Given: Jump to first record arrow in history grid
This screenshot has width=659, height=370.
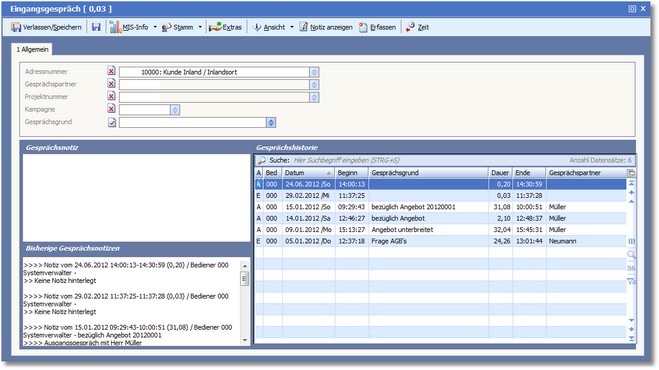Looking at the screenshot, I should 631,183.
